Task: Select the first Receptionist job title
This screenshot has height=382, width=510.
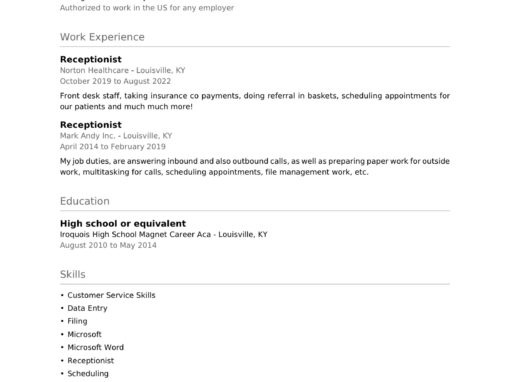Action: (x=91, y=59)
